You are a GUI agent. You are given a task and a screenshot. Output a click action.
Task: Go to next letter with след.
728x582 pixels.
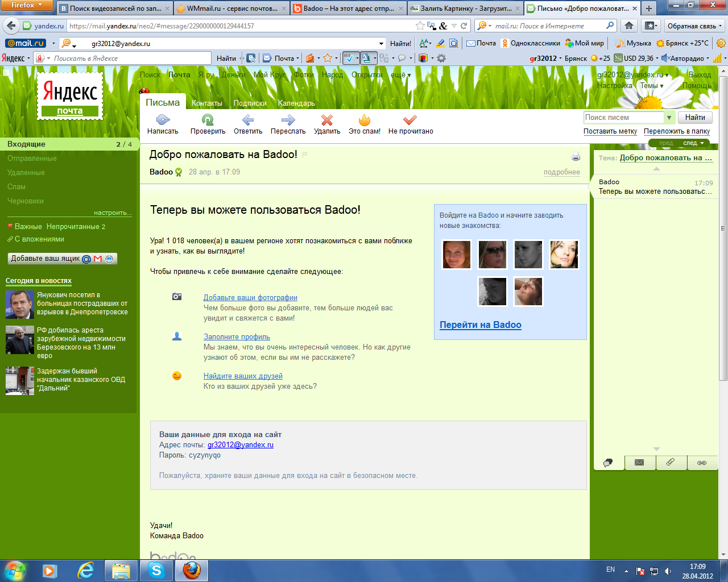point(693,143)
